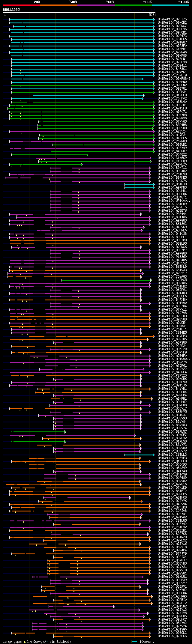Select label UniRef100_Q9XF88-2
192x644 pixels.
(174, 79)
